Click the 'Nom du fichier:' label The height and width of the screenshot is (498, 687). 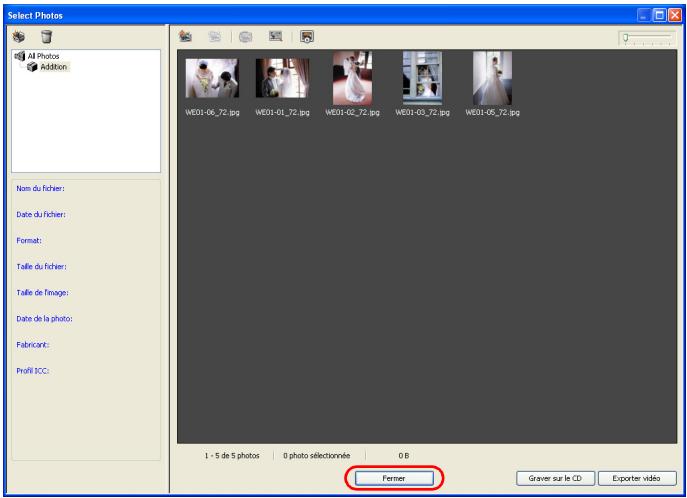click(40, 188)
